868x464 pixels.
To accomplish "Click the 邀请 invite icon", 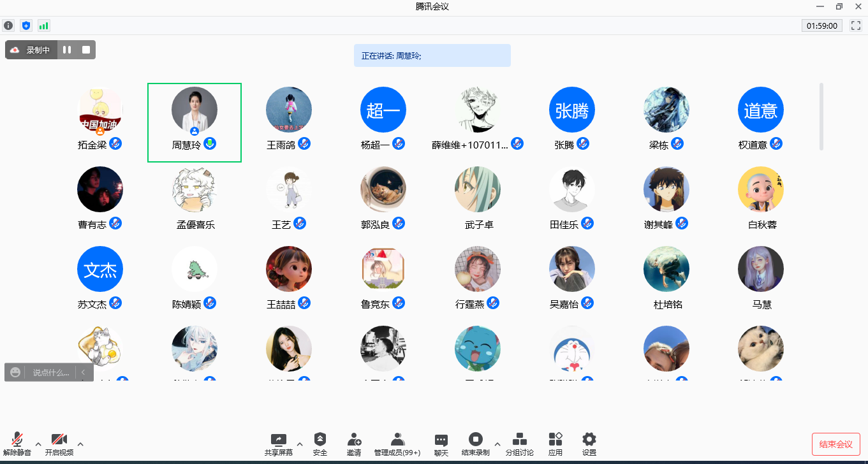I will pyautogui.click(x=354, y=444).
